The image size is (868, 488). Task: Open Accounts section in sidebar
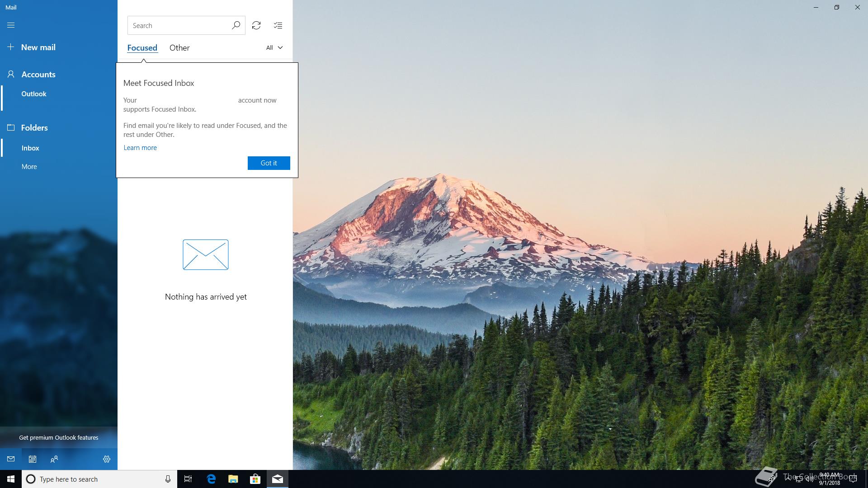(x=38, y=74)
